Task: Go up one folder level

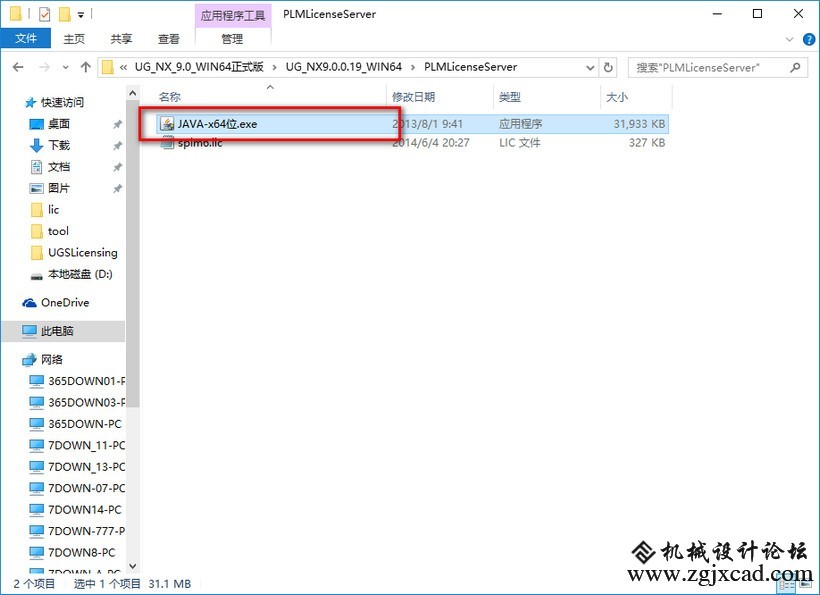Action: tap(86, 67)
